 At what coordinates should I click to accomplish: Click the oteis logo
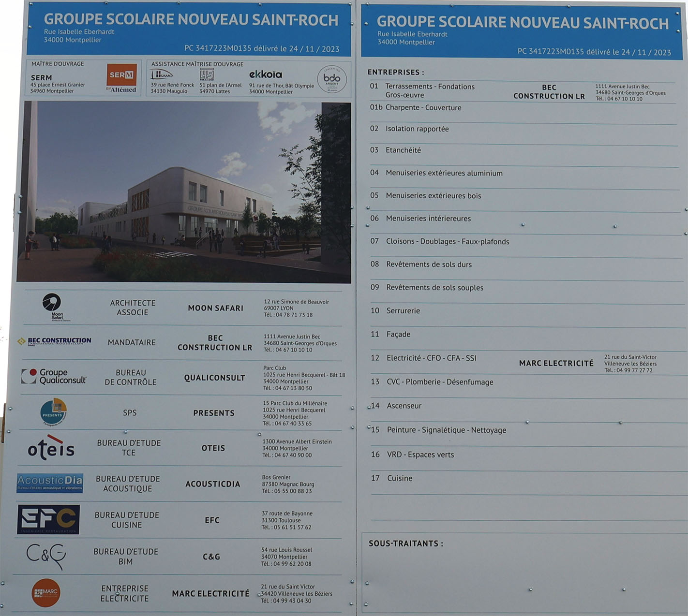point(51,448)
